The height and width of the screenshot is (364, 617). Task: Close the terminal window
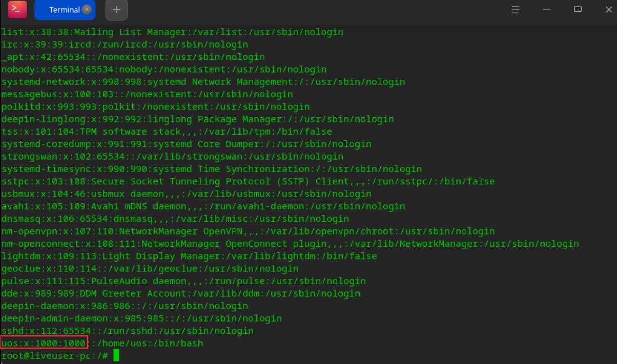608,10
